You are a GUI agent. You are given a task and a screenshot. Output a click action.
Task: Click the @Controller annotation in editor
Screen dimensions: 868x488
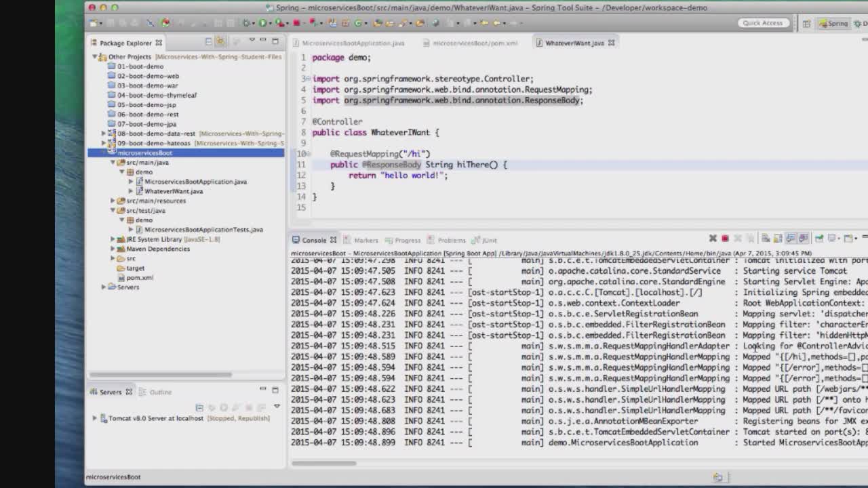point(337,122)
